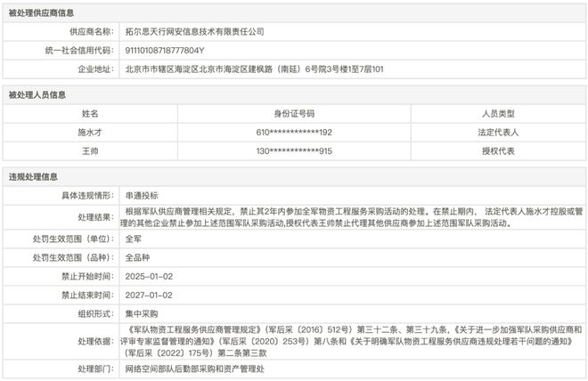Select the 处理结果 text starting 根据军队供应商管理相关规定

tap(352, 217)
